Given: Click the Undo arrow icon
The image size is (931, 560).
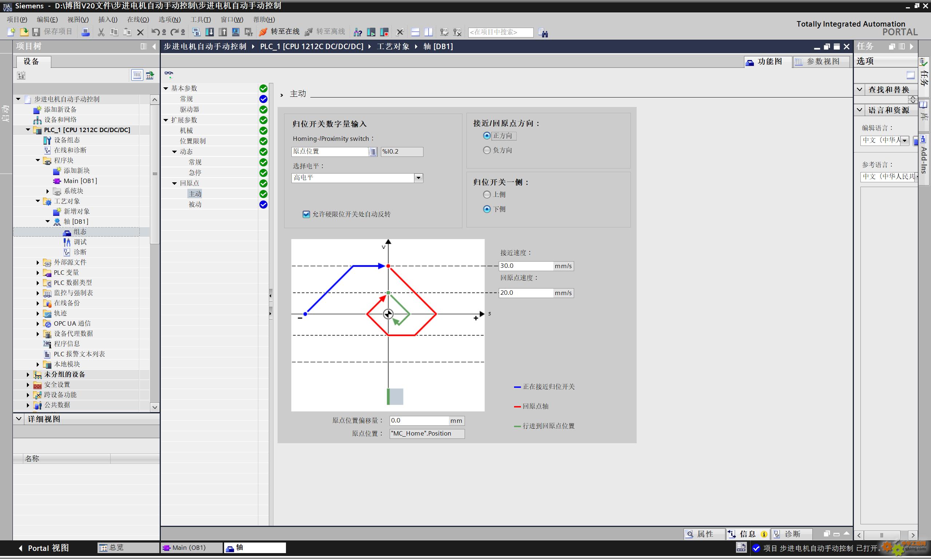Looking at the screenshot, I should point(155,32).
